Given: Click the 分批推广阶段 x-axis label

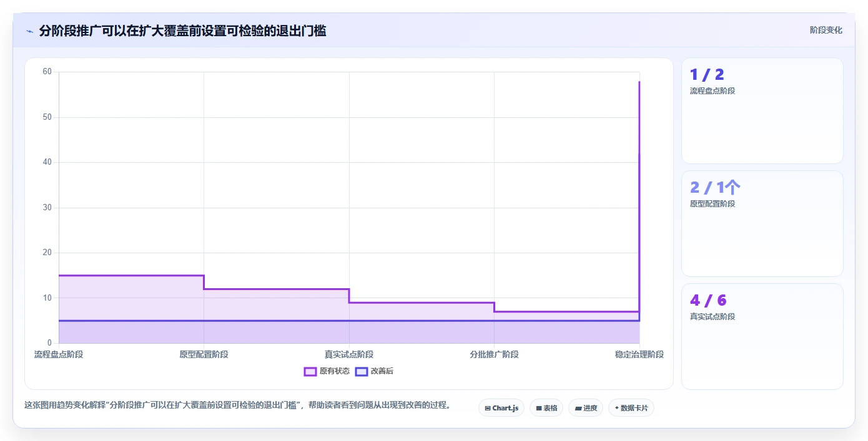Looking at the screenshot, I should pos(494,354).
